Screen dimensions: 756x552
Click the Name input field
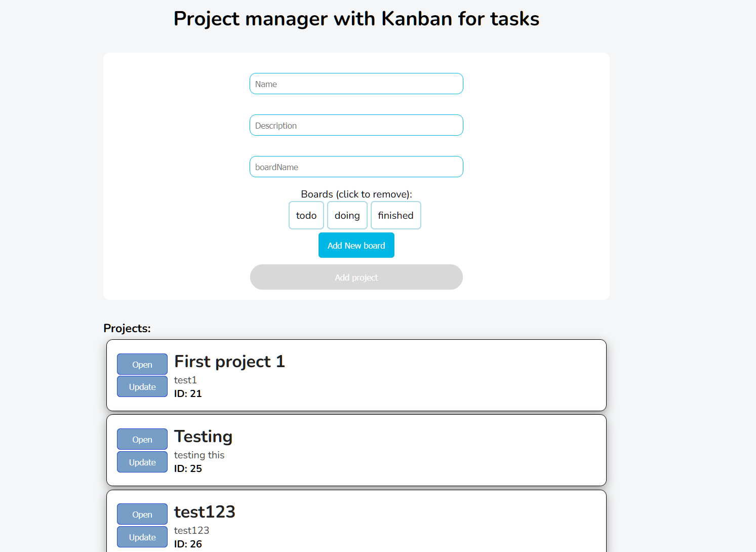click(x=356, y=84)
